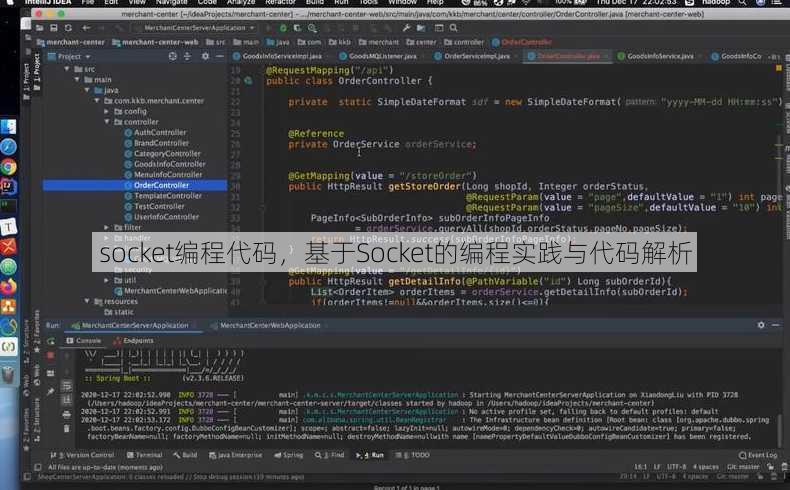Open the Project view dropdown
Screen dimensions: 790x490
70,56
